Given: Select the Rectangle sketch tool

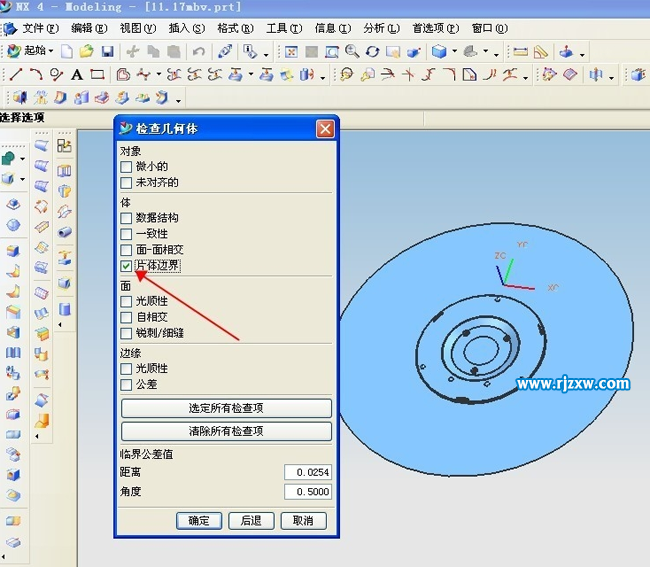Looking at the screenshot, I should click(x=97, y=75).
